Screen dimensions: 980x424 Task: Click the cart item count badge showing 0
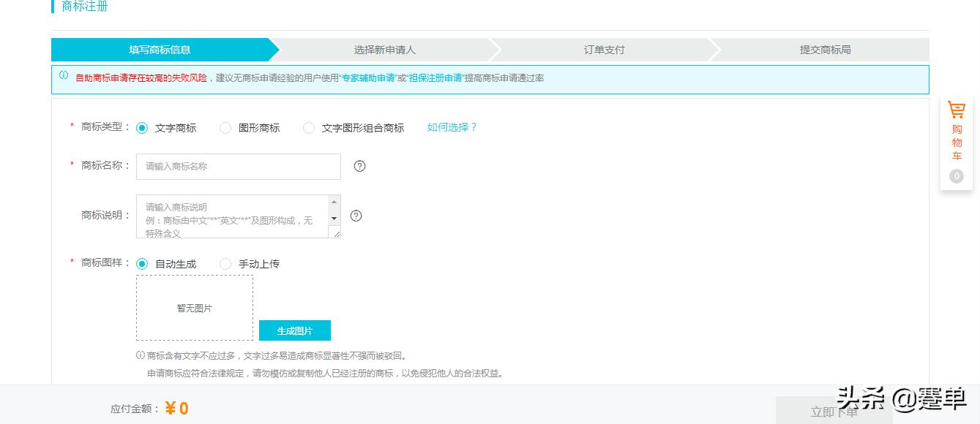click(957, 176)
